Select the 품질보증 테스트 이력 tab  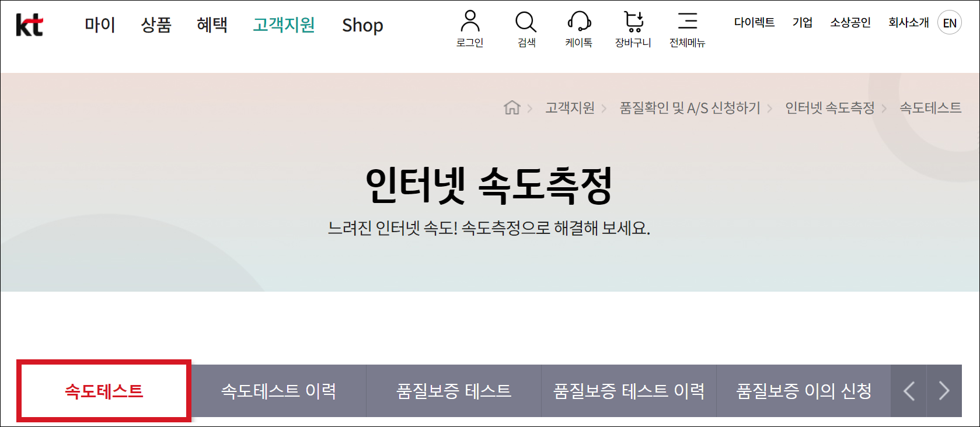tap(629, 391)
